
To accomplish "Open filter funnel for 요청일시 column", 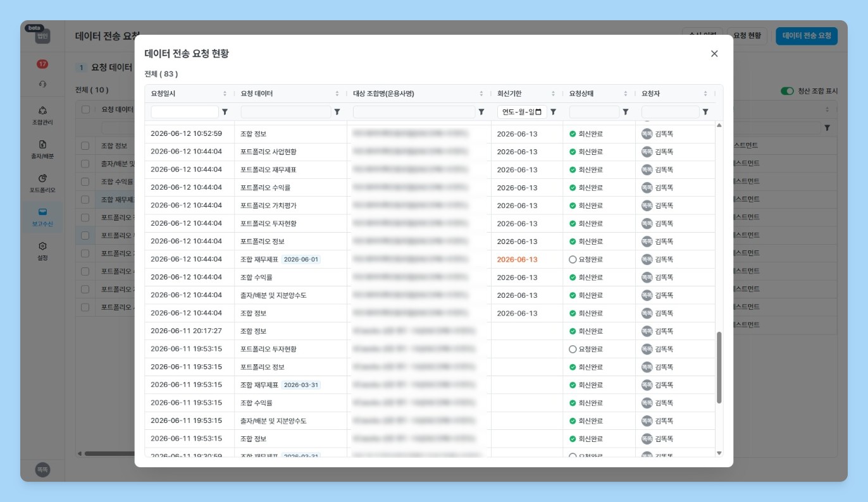I will pos(225,112).
